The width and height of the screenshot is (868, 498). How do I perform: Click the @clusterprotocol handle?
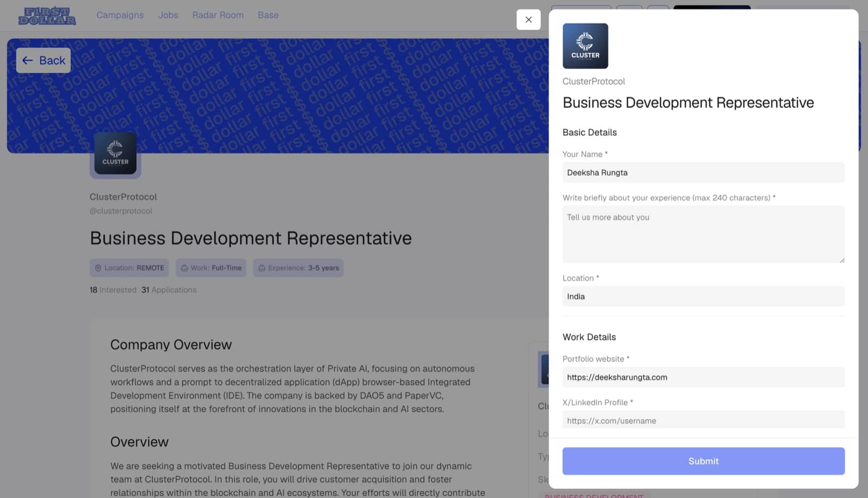(121, 211)
